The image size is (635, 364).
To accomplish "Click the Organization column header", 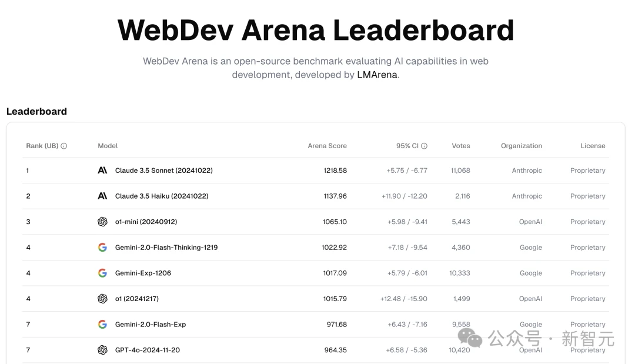I will (521, 146).
